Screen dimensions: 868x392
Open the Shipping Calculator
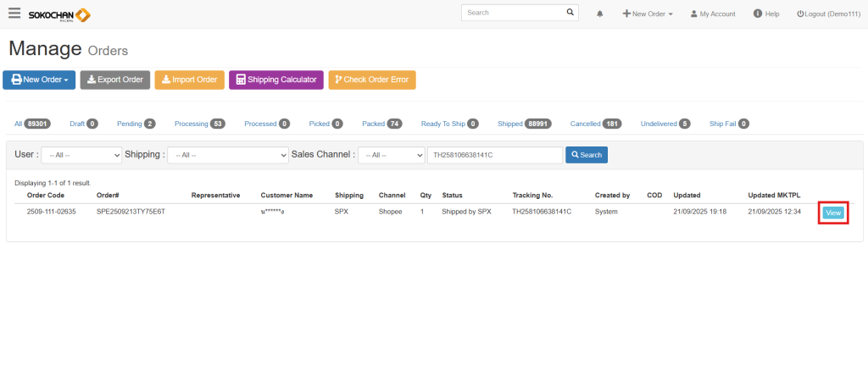275,80
